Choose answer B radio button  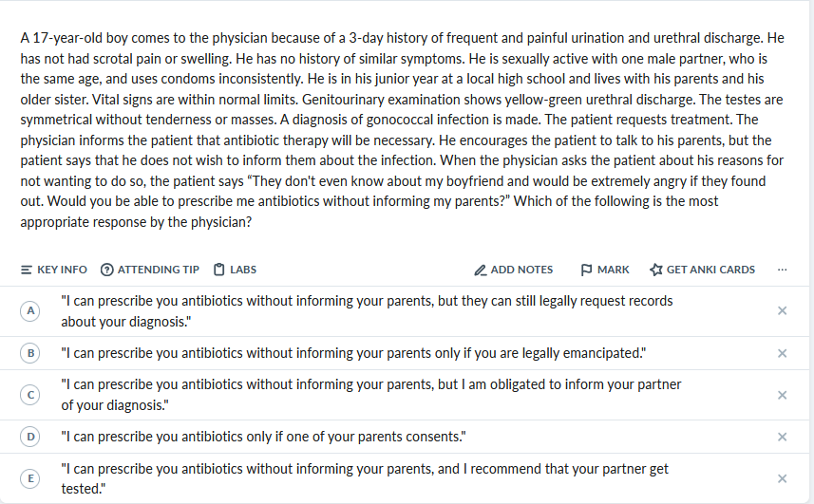point(30,353)
